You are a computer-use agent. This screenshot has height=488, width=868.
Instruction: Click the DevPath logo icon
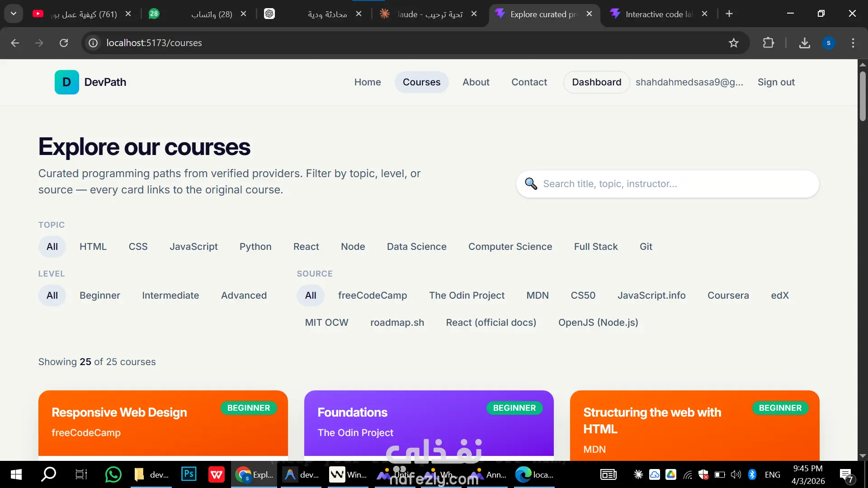[66, 82]
